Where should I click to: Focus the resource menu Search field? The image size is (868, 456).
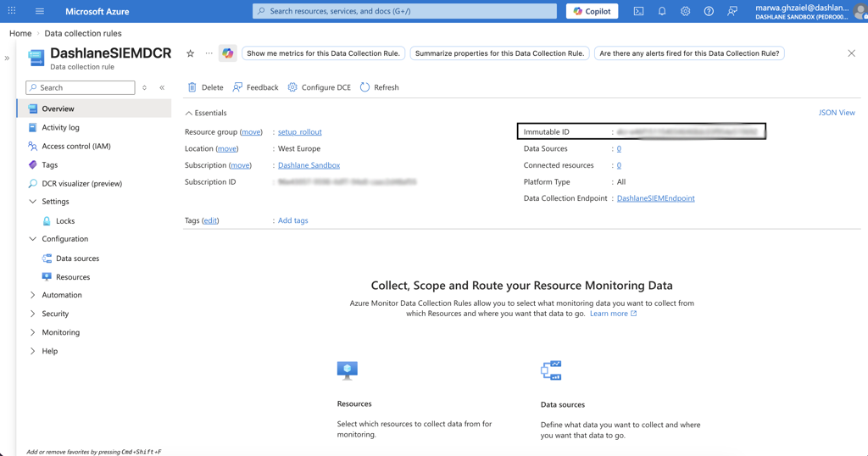click(81, 87)
